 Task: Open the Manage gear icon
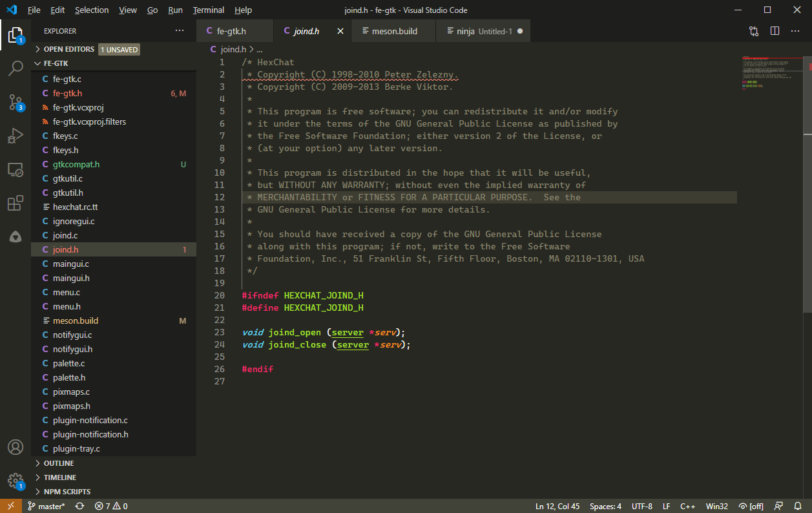coord(16,481)
